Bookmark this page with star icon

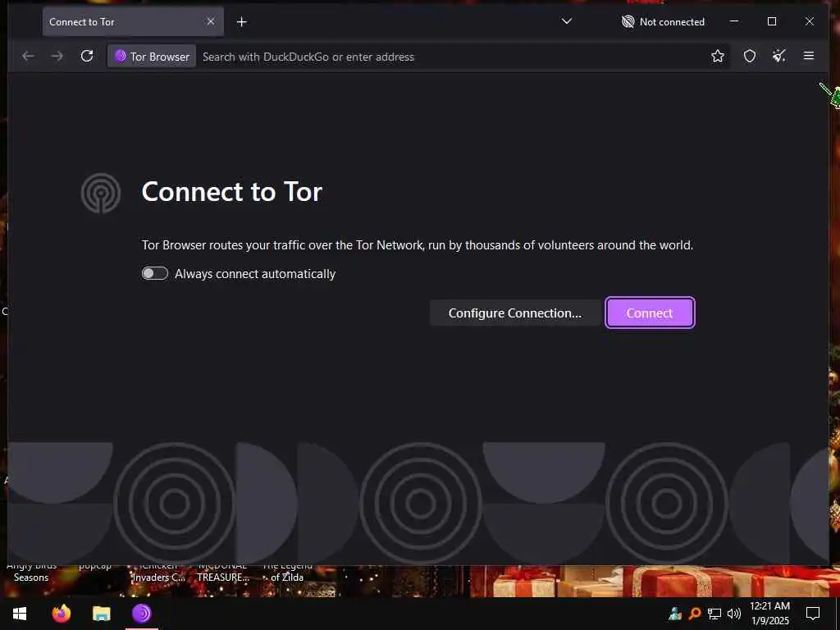point(718,57)
